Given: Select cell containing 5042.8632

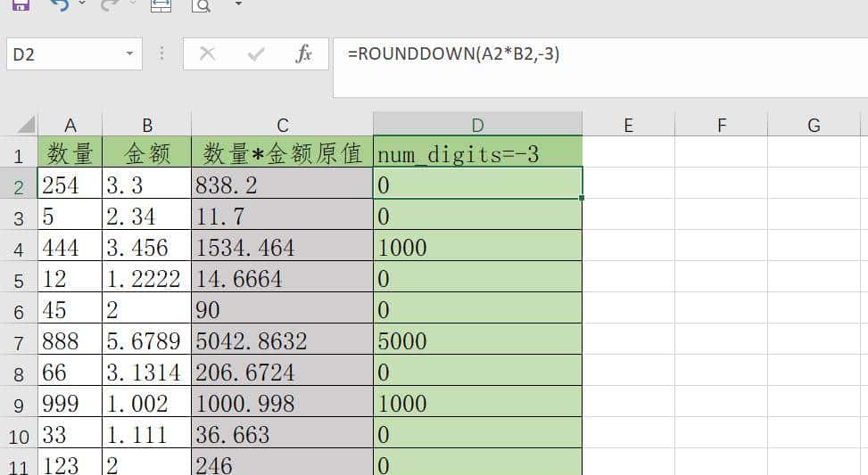Looking at the screenshot, I should 282,339.
